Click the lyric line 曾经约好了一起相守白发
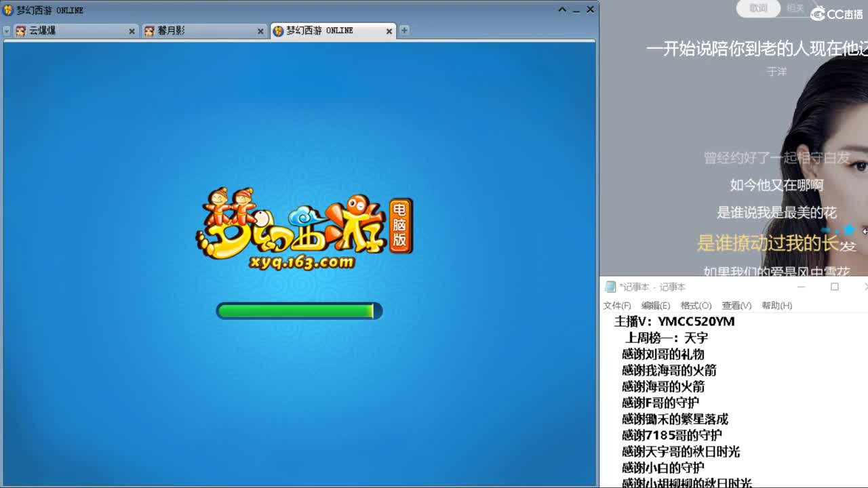 776,158
